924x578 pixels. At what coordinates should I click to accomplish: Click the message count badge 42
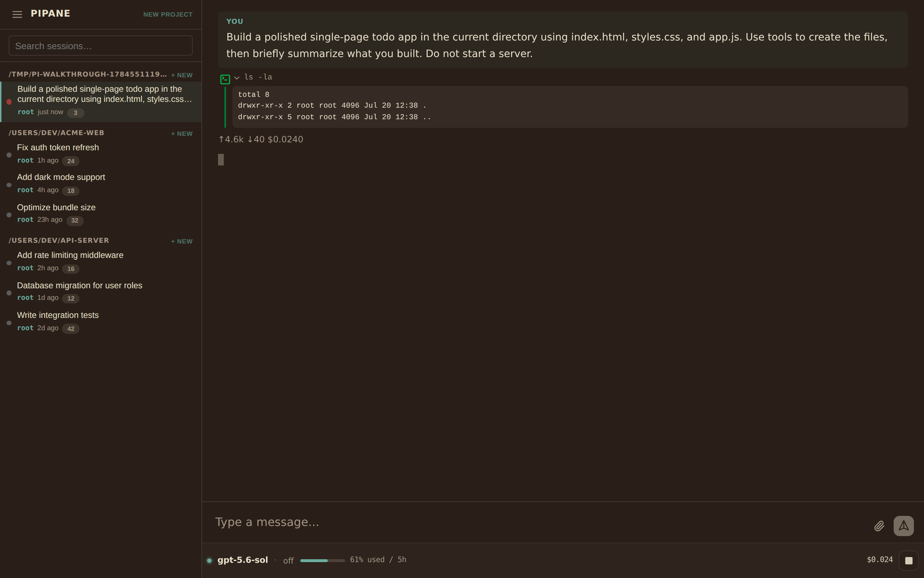coord(71,329)
